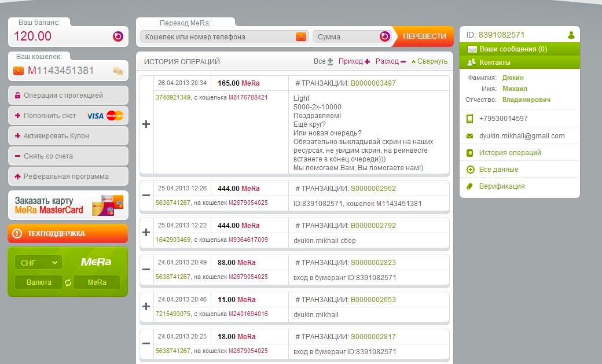
Task: Click the card image on Заказать карту banner
Action: [108, 205]
